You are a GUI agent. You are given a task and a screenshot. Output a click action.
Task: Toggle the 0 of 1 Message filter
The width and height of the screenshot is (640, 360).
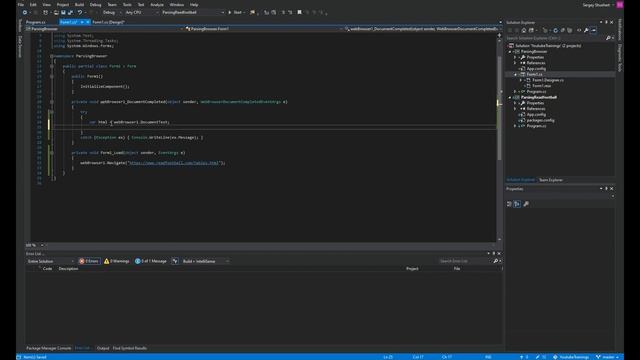click(151, 261)
